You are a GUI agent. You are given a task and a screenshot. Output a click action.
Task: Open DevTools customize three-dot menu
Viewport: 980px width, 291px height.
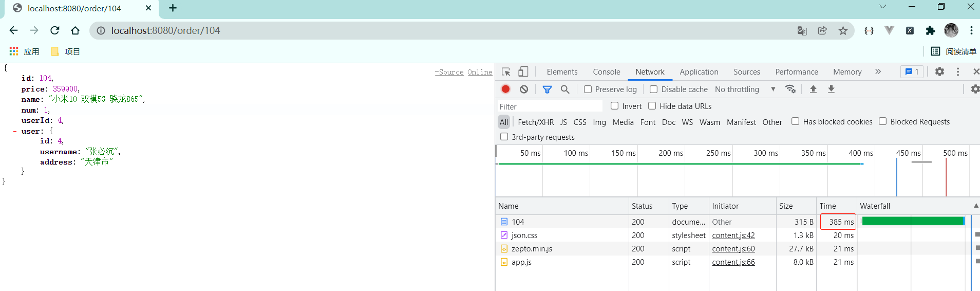coord(958,71)
